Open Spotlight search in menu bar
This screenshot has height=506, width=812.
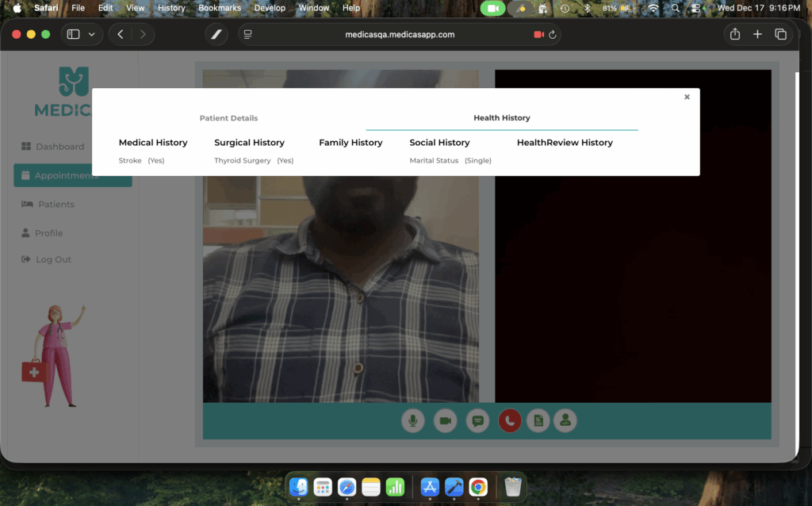pyautogui.click(x=676, y=8)
